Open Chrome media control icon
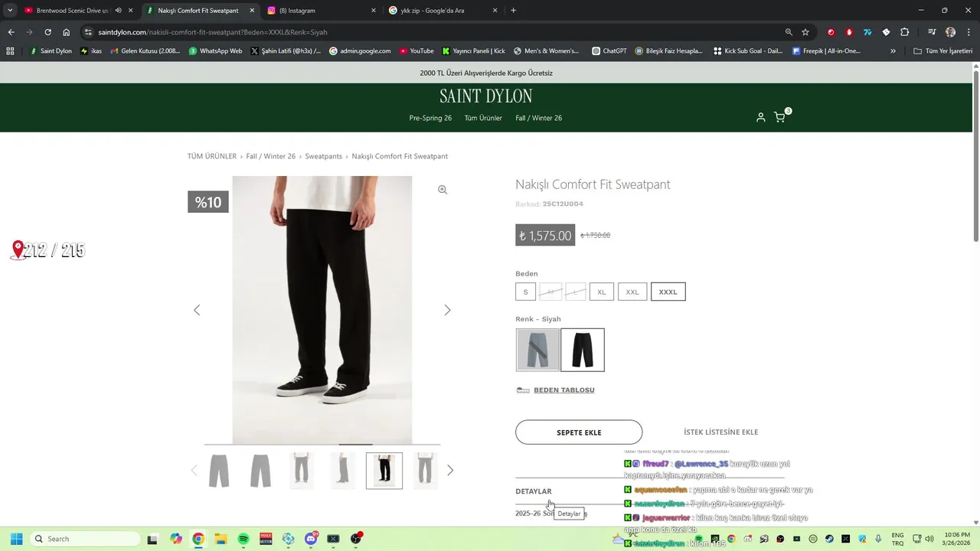This screenshot has width=980, height=551. pos(932,32)
